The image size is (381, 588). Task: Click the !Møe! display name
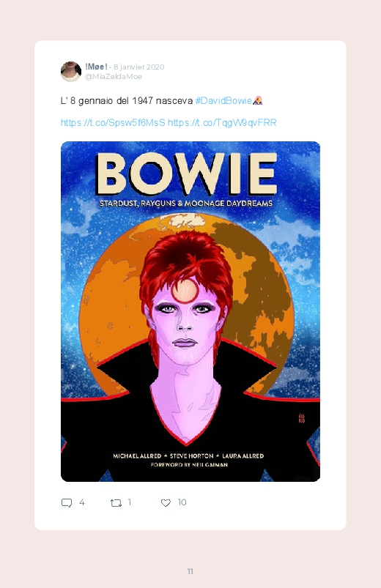pos(96,67)
